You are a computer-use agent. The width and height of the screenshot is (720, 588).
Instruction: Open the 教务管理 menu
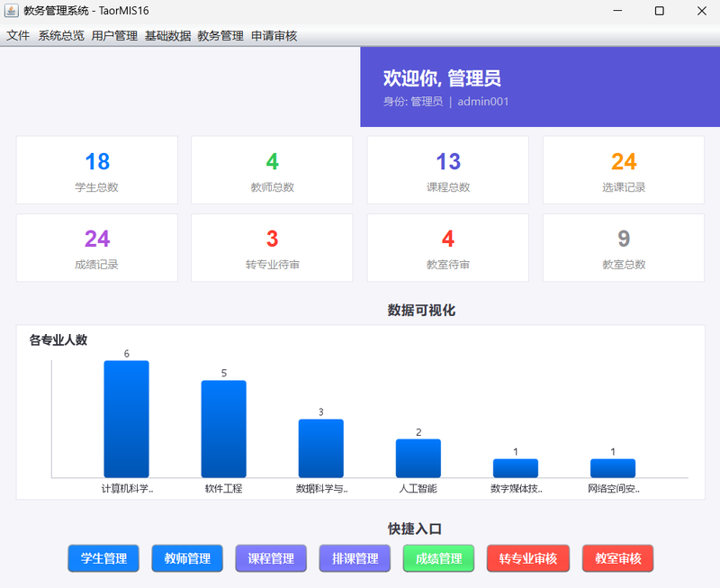[220, 35]
